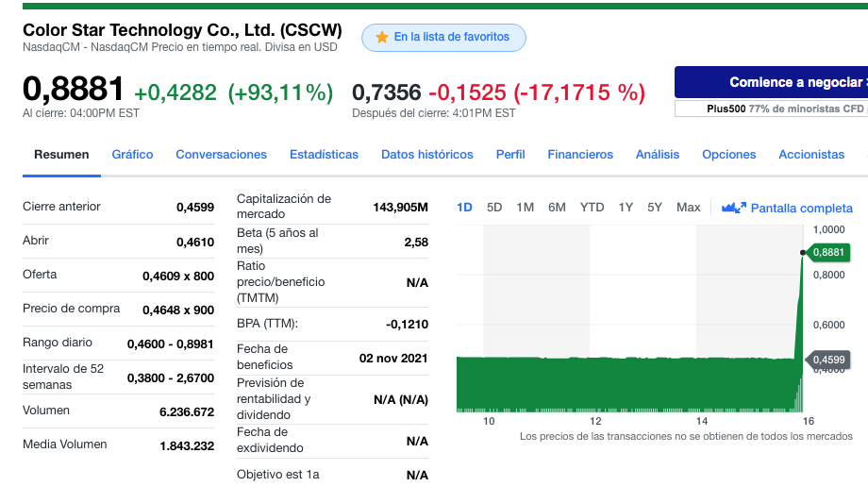Click 'Precio de compra' value '0,4648 x 900'
The width and height of the screenshot is (868, 503).
tap(178, 310)
